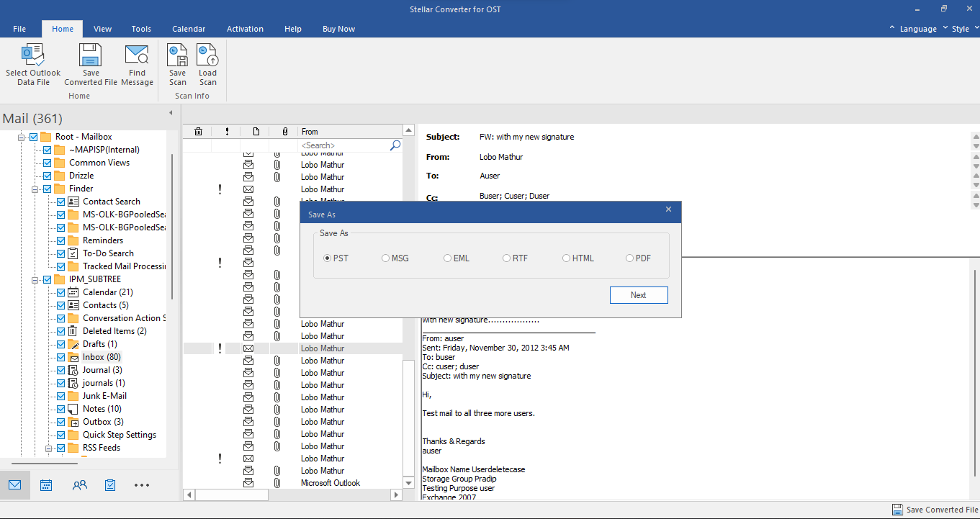Click envelope icon of Microsoft Outlook message
The height and width of the screenshot is (519, 980).
click(x=248, y=483)
